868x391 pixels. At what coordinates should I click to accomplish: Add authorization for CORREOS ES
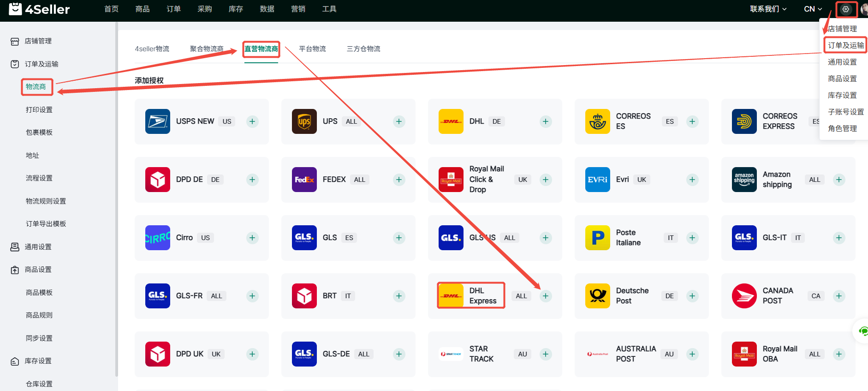click(x=692, y=121)
